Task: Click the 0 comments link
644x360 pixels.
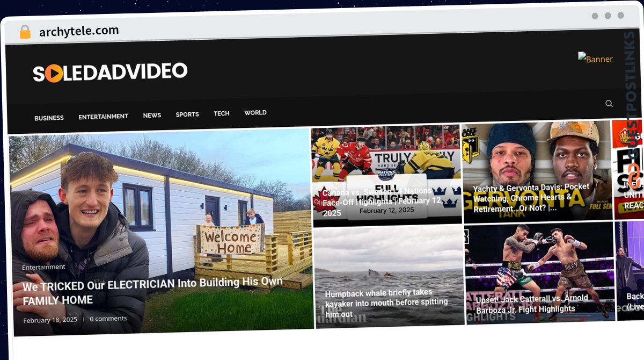Action: coord(108,319)
